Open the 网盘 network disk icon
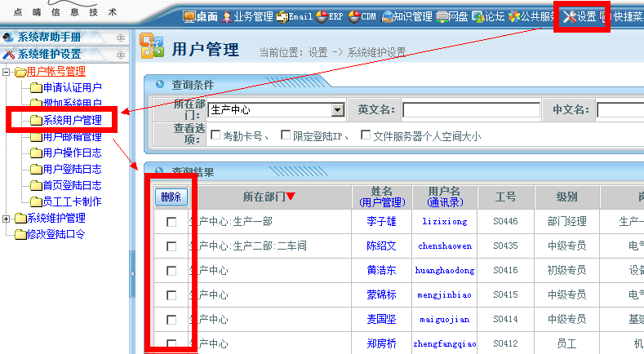This screenshot has height=354, width=644. pyautogui.click(x=452, y=16)
